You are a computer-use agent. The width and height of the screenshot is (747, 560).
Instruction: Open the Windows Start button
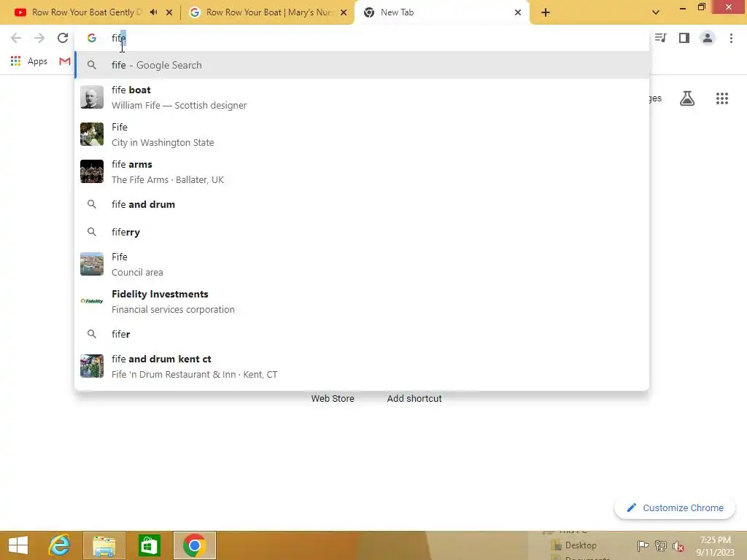point(18,545)
